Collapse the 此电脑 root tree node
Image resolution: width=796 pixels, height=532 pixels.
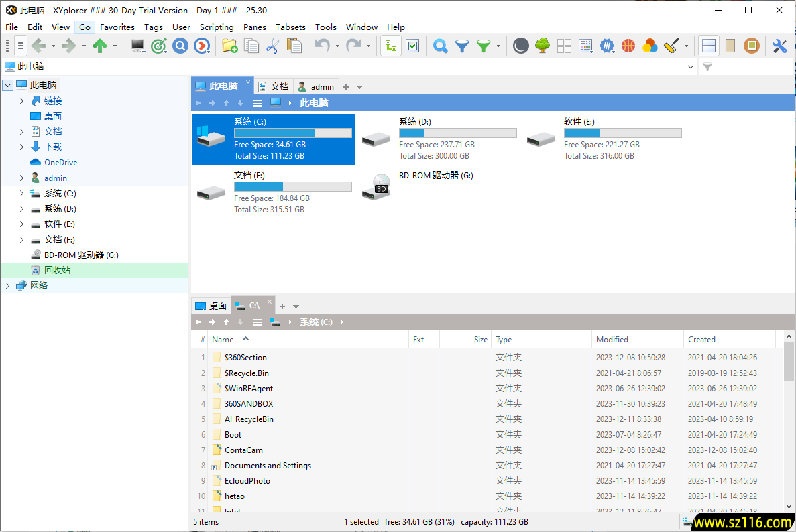point(8,85)
